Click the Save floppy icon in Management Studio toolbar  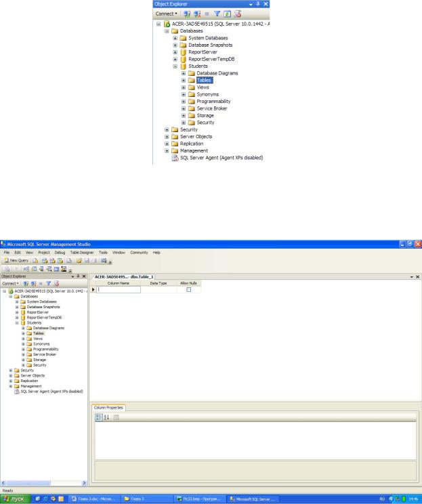point(87,261)
